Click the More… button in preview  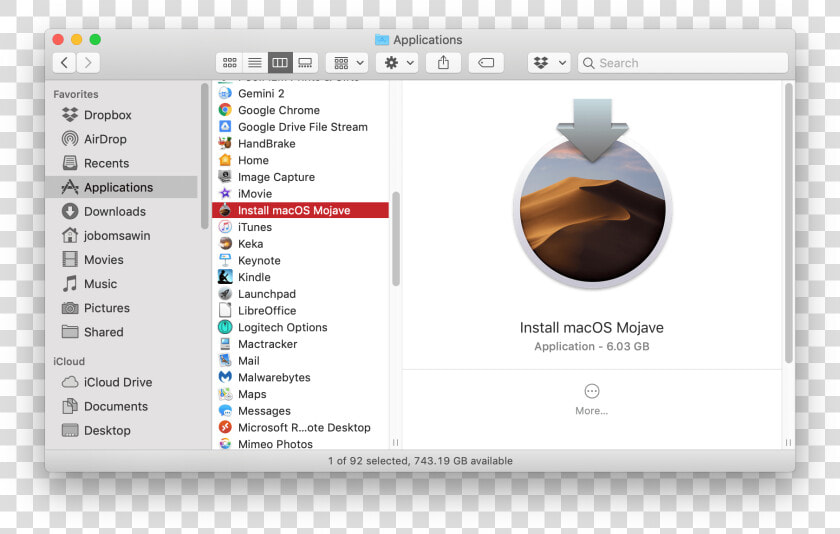(x=591, y=400)
